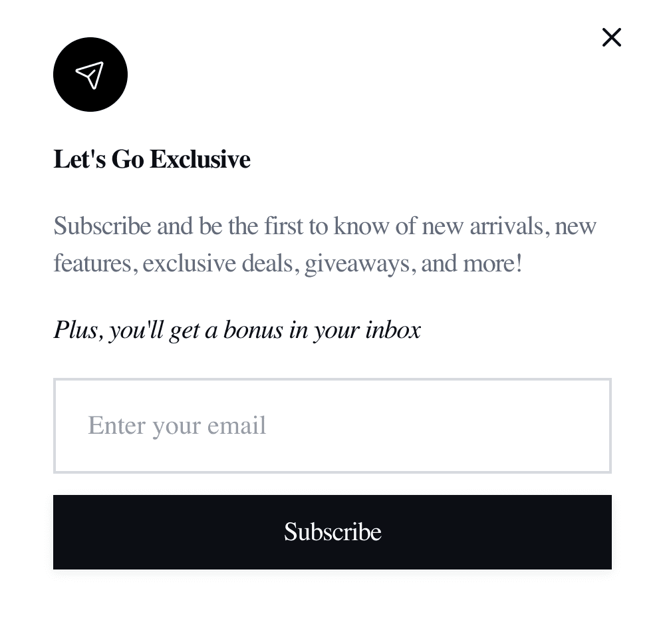Click the "Let's Go Exclusive" heading
The image size is (665, 644).
click(x=152, y=160)
